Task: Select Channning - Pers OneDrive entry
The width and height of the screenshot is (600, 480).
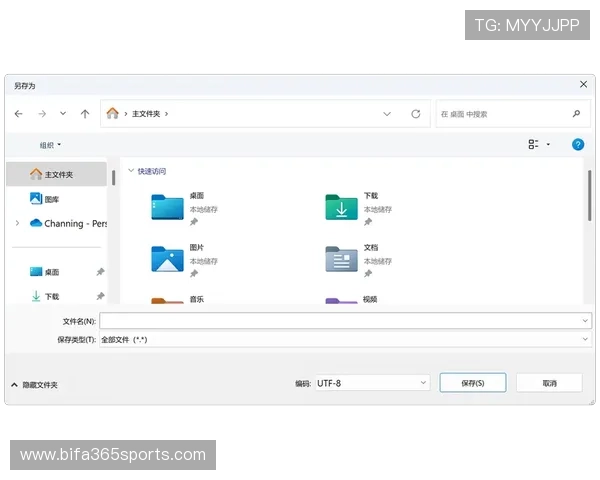Action: tap(68, 223)
